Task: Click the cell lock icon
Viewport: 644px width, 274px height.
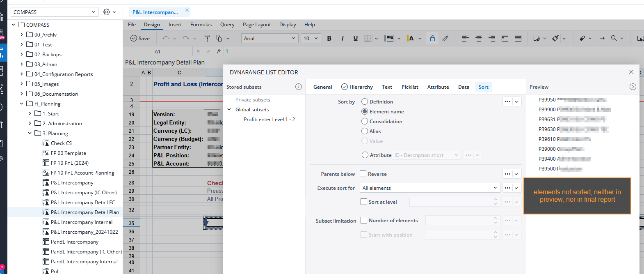Action: [x=432, y=38]
